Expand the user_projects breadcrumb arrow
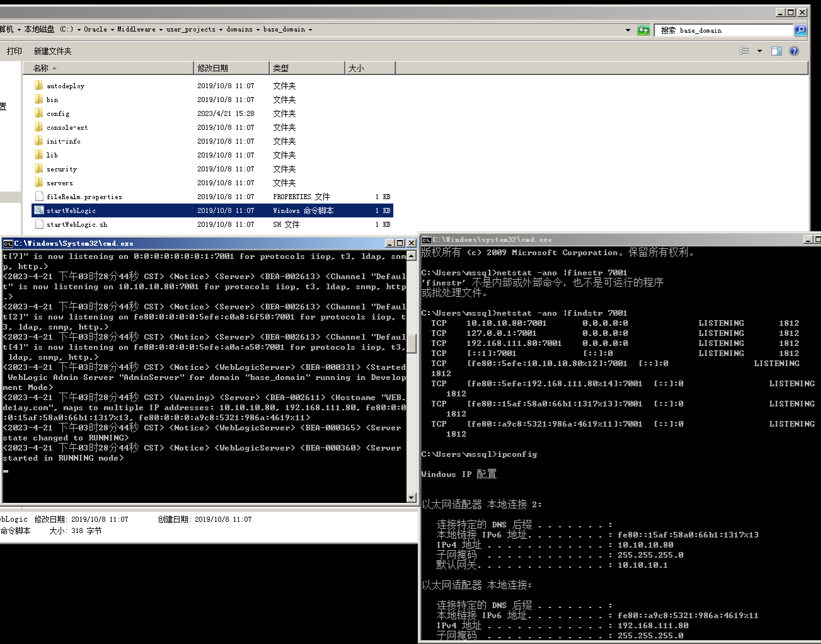 click(221, 30)
